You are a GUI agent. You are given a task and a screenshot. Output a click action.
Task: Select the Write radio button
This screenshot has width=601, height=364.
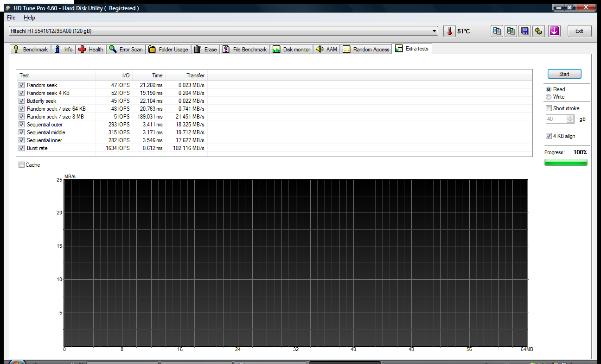point(549,97)
